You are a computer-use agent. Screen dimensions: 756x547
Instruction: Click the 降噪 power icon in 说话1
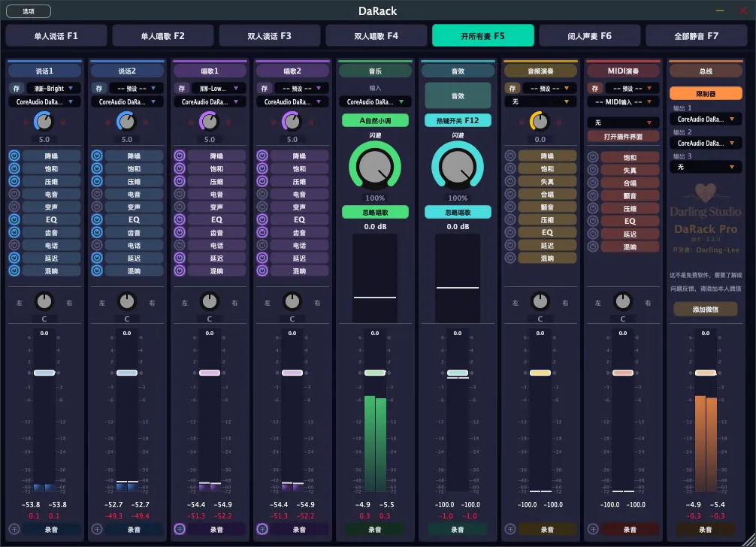[14, 156]
